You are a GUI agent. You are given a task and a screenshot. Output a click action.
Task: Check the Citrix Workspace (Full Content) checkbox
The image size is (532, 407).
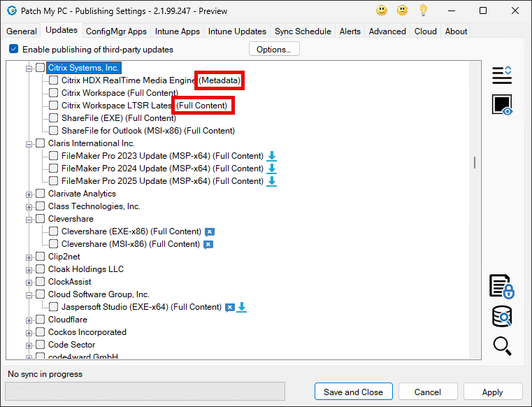coord(53,93)
